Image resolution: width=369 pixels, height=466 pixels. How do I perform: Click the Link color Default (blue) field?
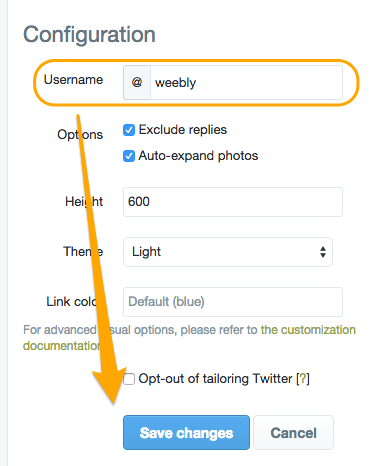233,302
